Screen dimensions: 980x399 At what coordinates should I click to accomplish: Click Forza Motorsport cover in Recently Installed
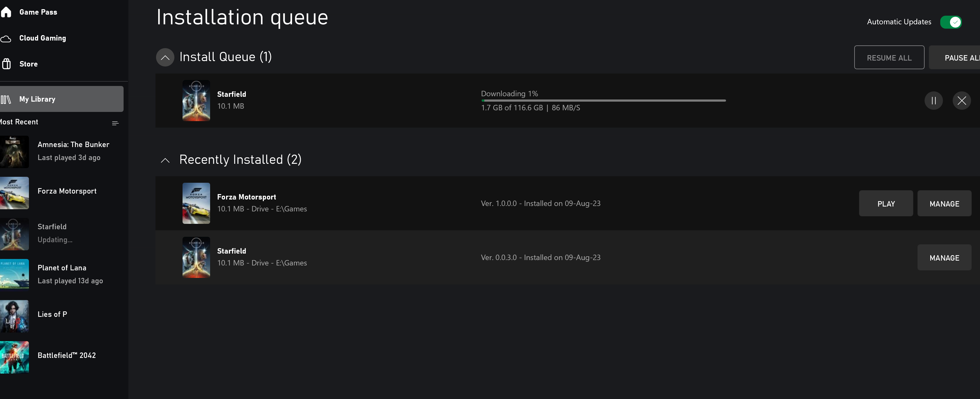(196, 203)
